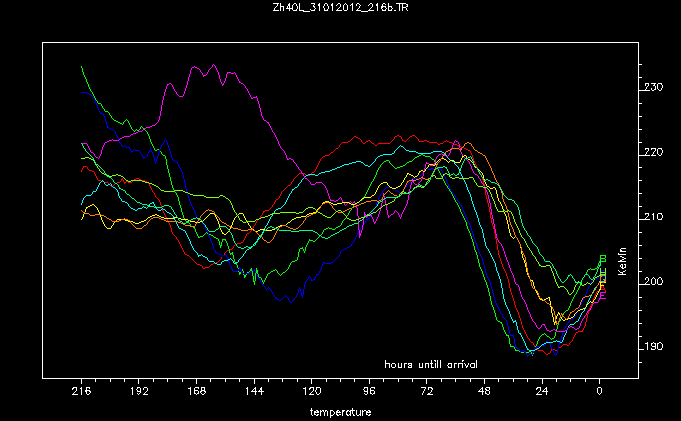This screenshot has width=681, height=421.
Task: Click the 192 x-axis tick label
Action: pos(139,393)
